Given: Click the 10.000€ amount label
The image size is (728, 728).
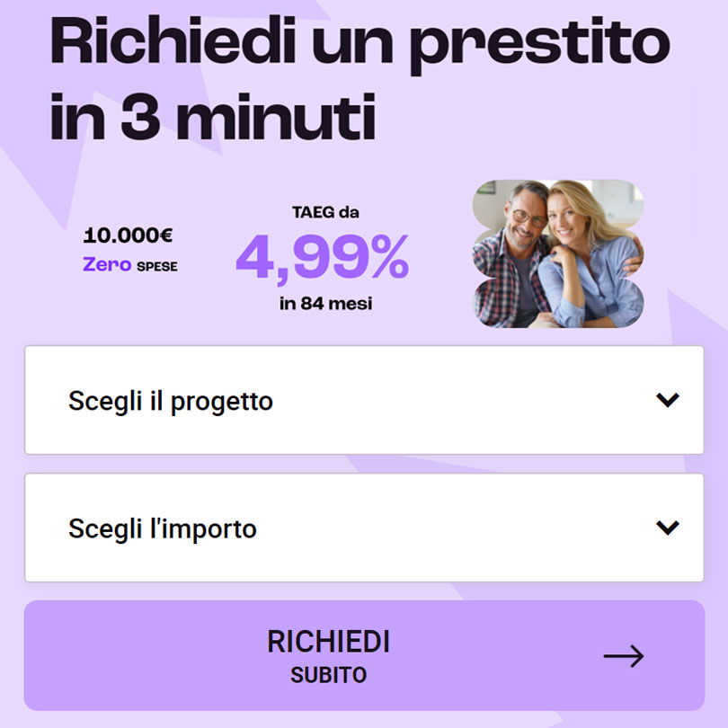Looking at the screenshot, I should click(x=129, y=235).
